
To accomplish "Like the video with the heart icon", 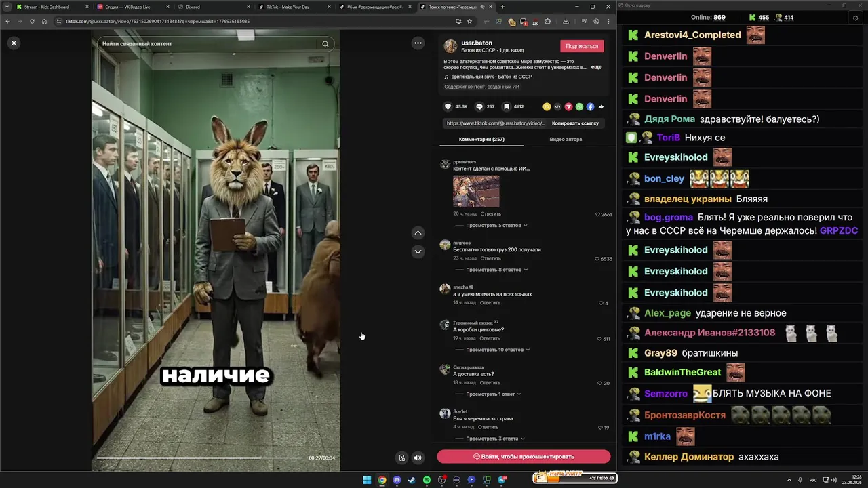I will (448, 106).
